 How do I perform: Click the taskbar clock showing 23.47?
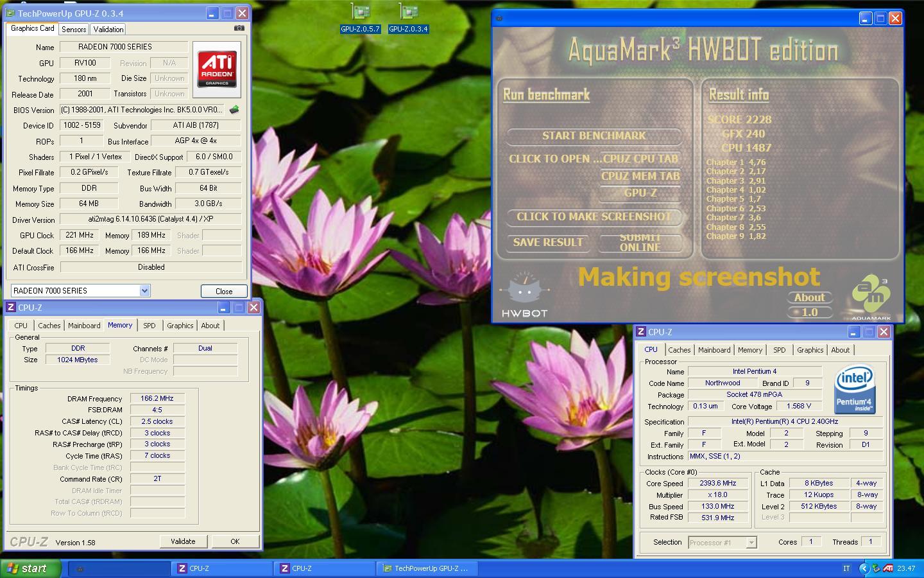[x=906, y=568]
